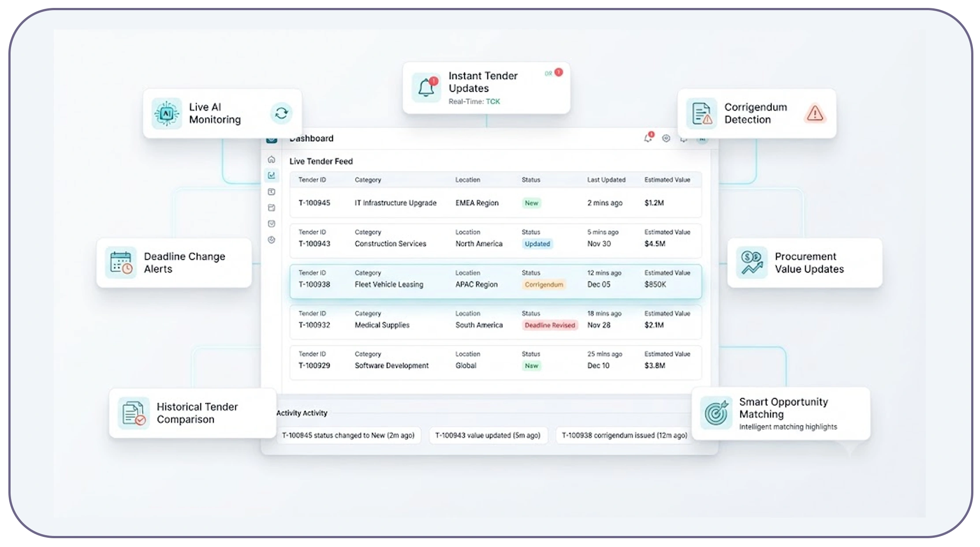Click the red badge on Instant Tender Updates card
This screenshot has height=547, width=980.
click(x=559, y=72)
